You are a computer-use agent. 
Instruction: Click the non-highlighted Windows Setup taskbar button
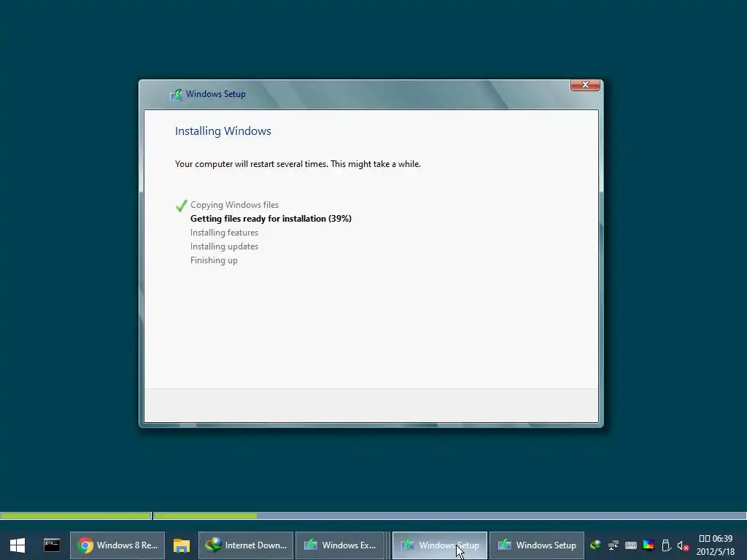pos(537,545)
